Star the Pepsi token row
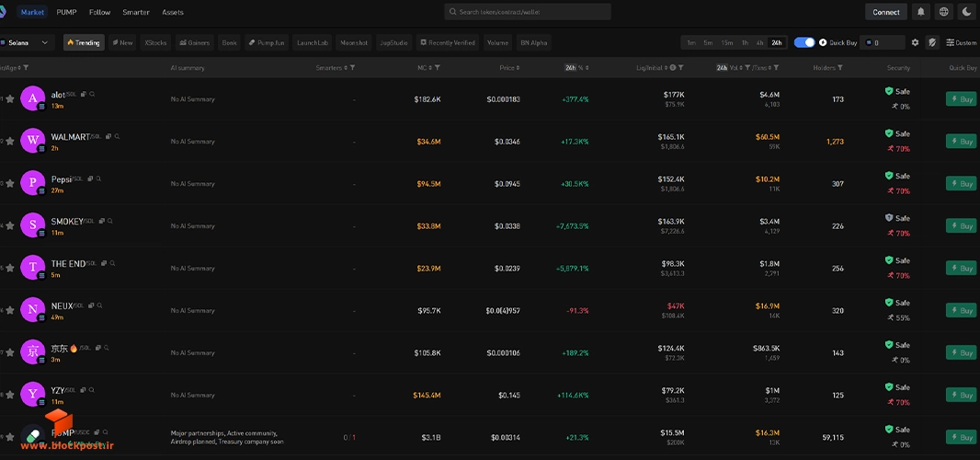 click(10, 183)
